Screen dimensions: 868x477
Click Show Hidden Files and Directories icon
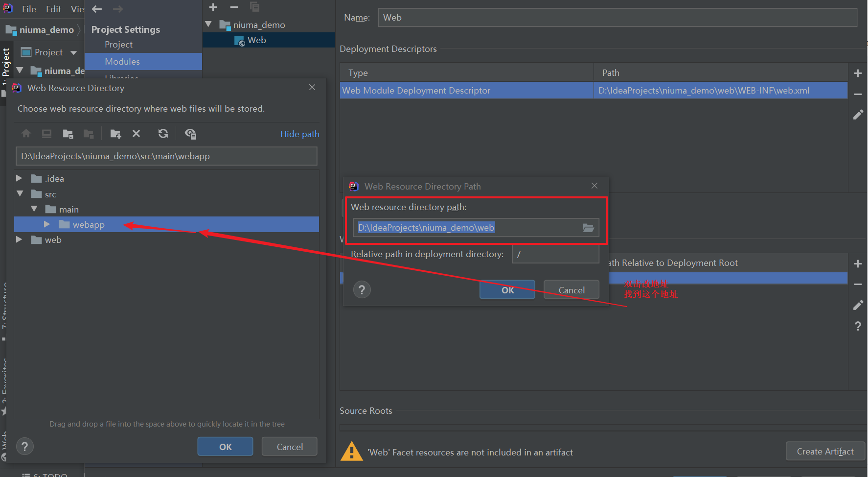click(x=190, y=134)
